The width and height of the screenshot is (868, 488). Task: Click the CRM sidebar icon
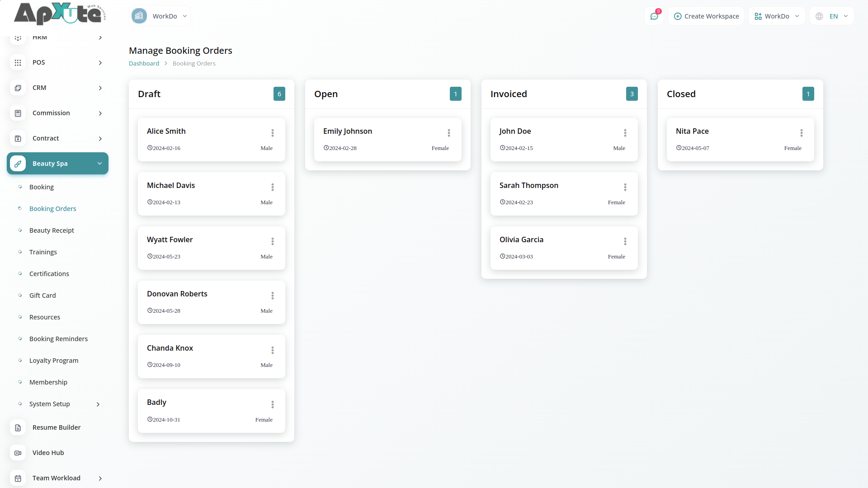click(18, 88)
